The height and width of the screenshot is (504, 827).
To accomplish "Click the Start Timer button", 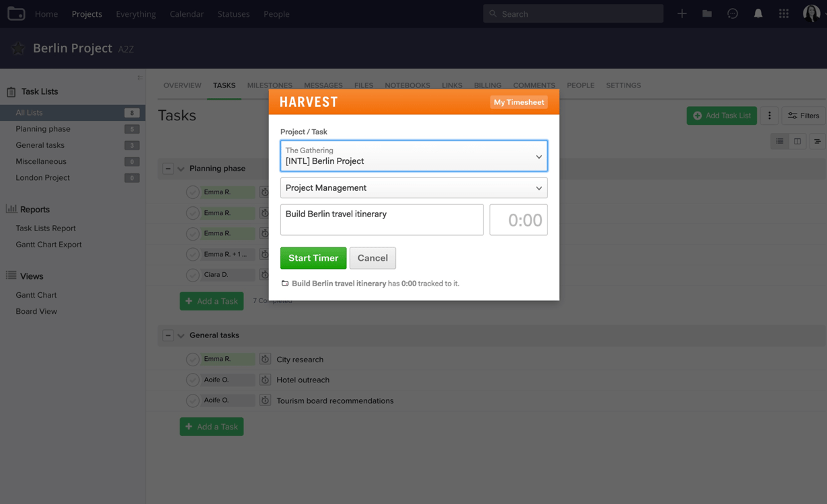I will [313, 257].
